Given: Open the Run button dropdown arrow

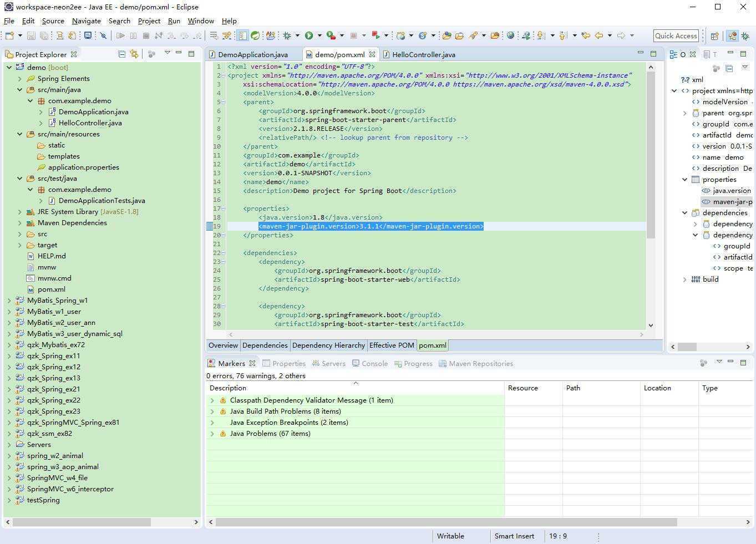Looking at the screenshot, I should tap(319, 35).
